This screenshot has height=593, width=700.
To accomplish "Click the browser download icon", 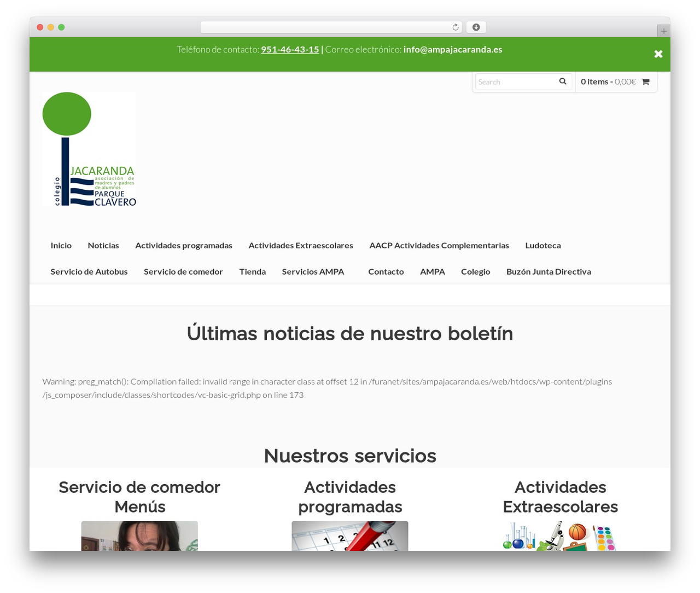I will (476, 27).
